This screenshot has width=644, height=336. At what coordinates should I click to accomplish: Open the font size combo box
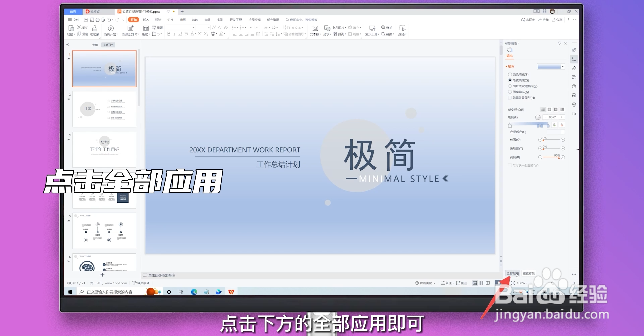[x=203, y=28]
